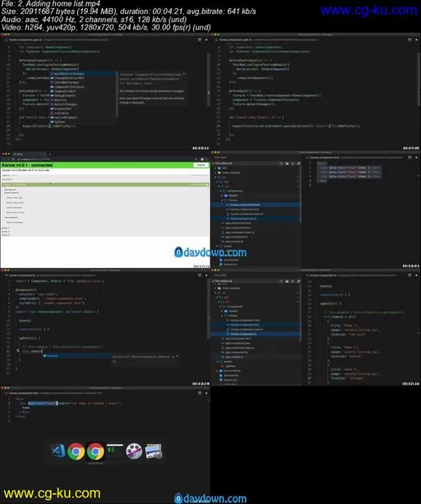Choose autoDetectChanges from the autocomplete list
Screen dimensions: 421x504
pos(83,74)
